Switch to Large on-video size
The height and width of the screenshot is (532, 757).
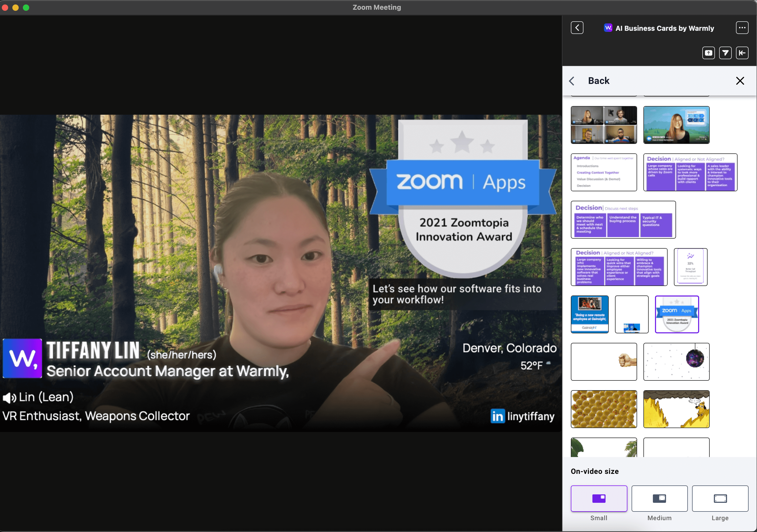[x=720, y=498]
